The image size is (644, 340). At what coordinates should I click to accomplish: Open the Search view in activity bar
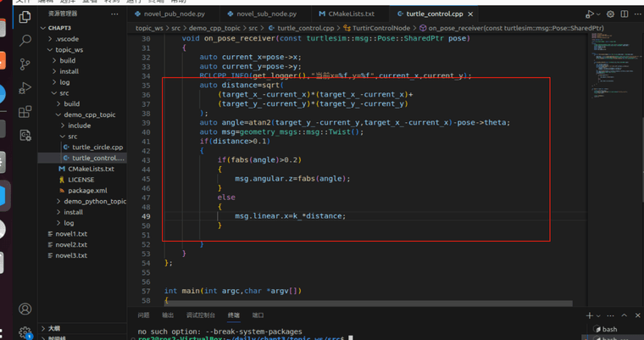coord(25,41)
